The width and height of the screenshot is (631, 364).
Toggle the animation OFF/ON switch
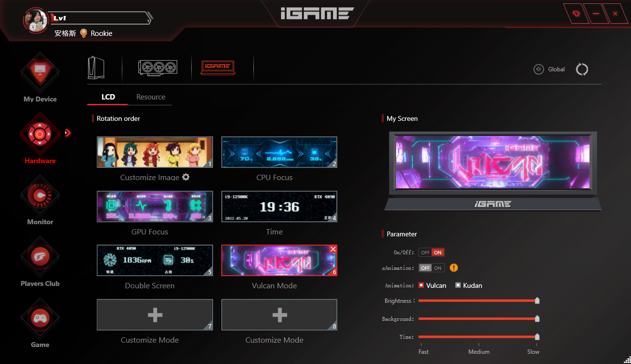click(x=431, y=268)
